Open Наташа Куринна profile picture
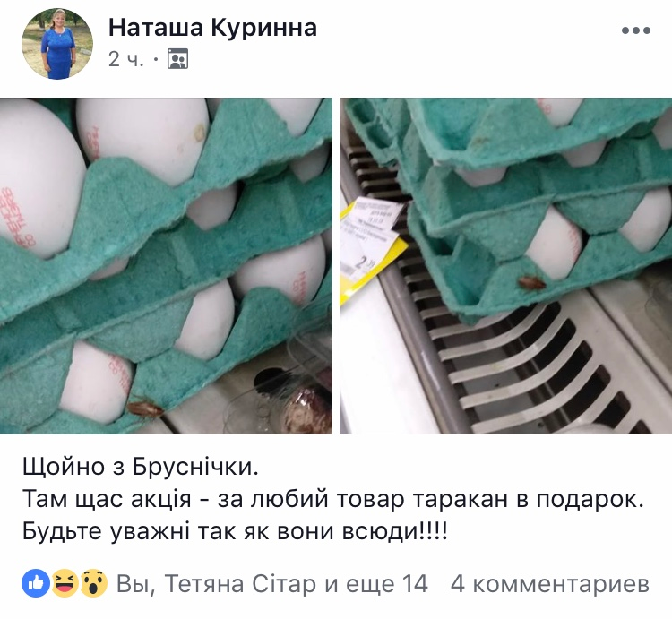The image size is (672, 619). point(57,44)
